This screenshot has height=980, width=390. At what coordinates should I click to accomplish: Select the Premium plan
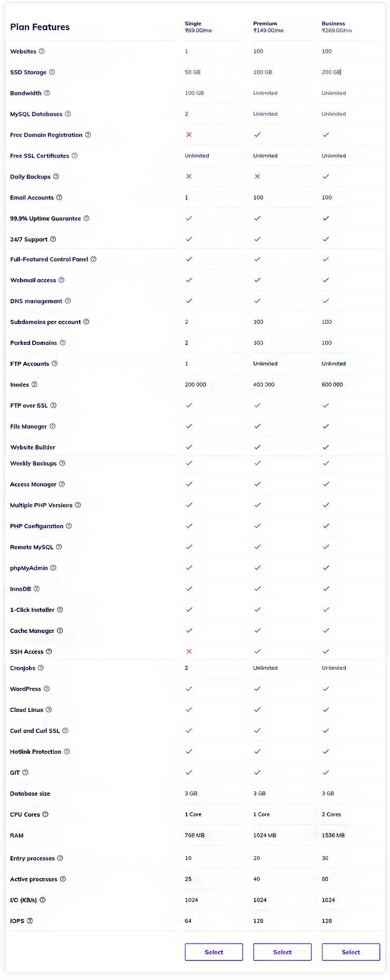(282, 952)
